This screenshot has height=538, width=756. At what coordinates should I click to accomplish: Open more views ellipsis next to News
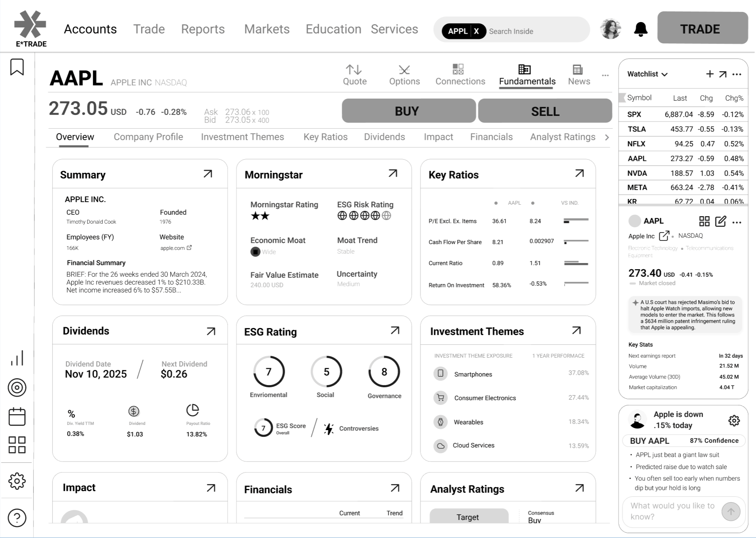pos(605,76)
